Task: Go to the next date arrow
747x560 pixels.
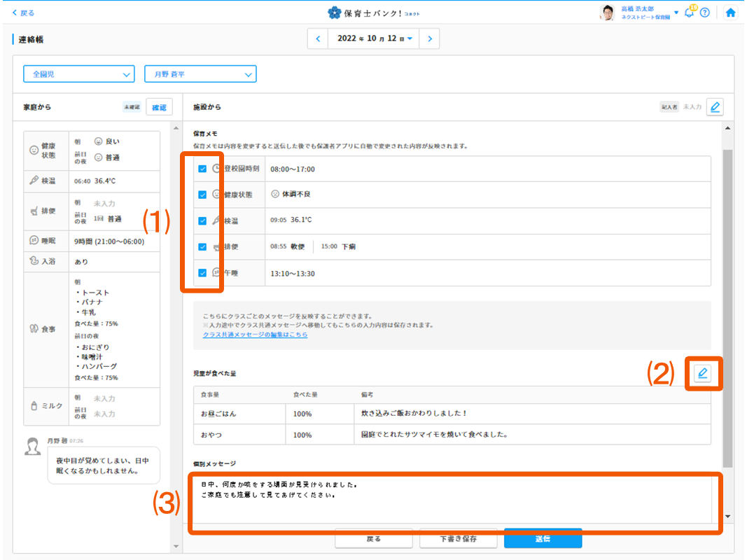Action: click(x=430, y=39)
